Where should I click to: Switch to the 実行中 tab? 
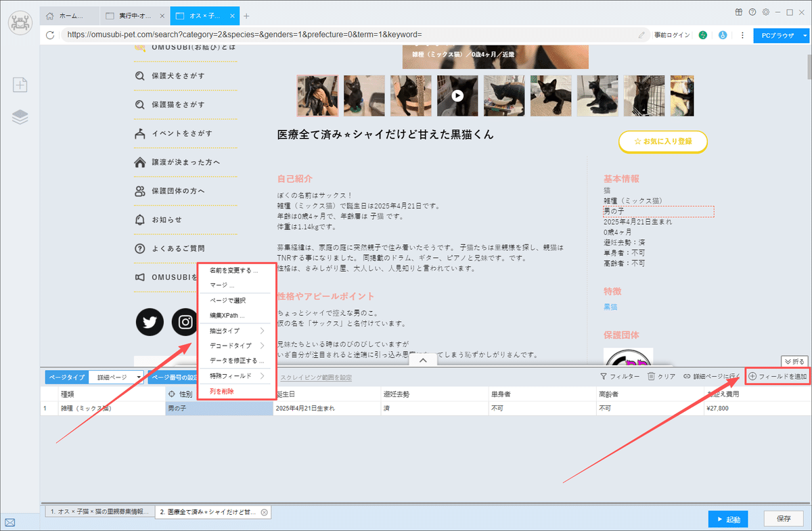134,16
